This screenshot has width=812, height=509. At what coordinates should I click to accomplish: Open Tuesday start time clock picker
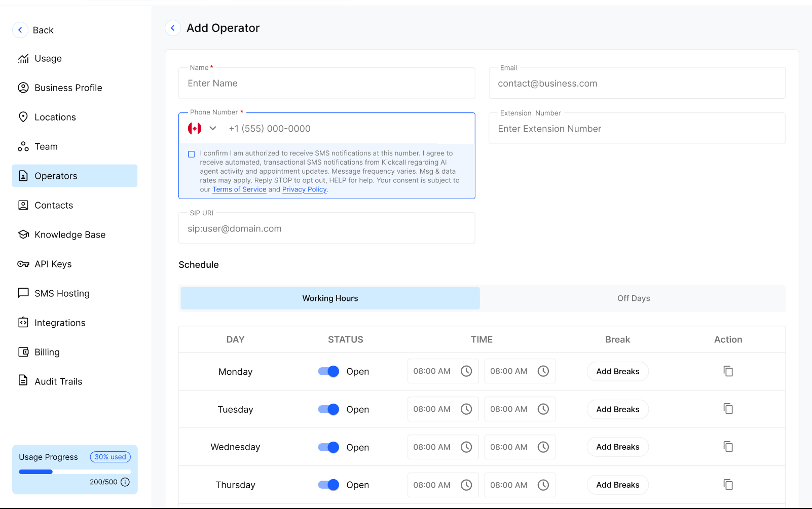click(x=466, y=409)
